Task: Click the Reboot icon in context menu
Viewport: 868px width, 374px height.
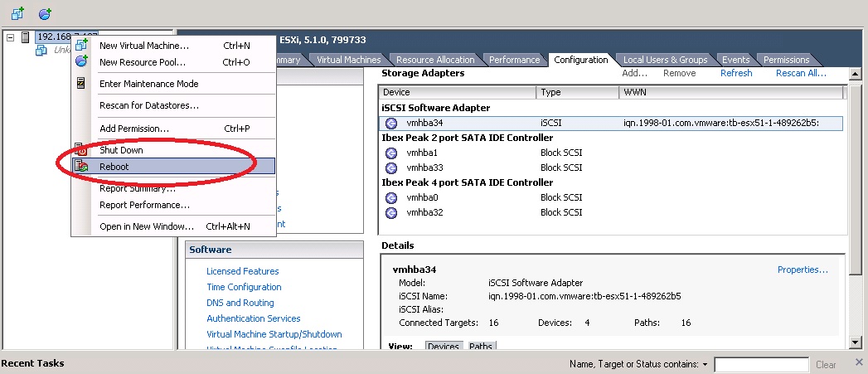Action: point(81,166)
